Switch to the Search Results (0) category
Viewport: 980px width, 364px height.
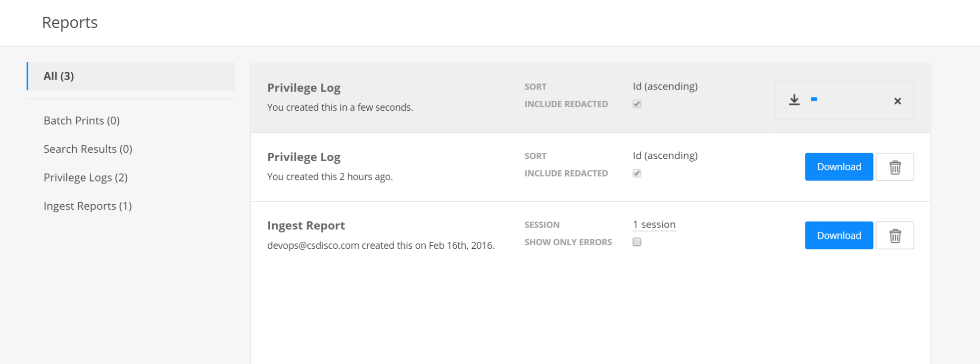88,149
